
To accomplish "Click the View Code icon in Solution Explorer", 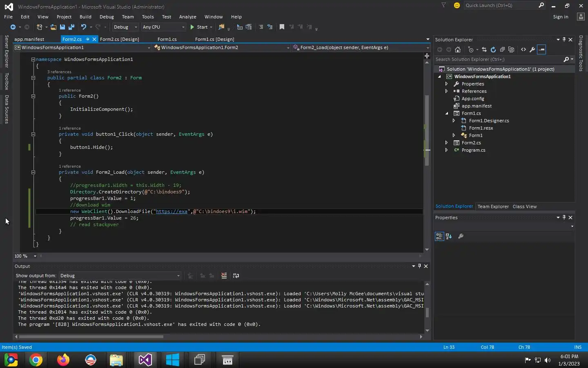I will [x=523, y=49].
